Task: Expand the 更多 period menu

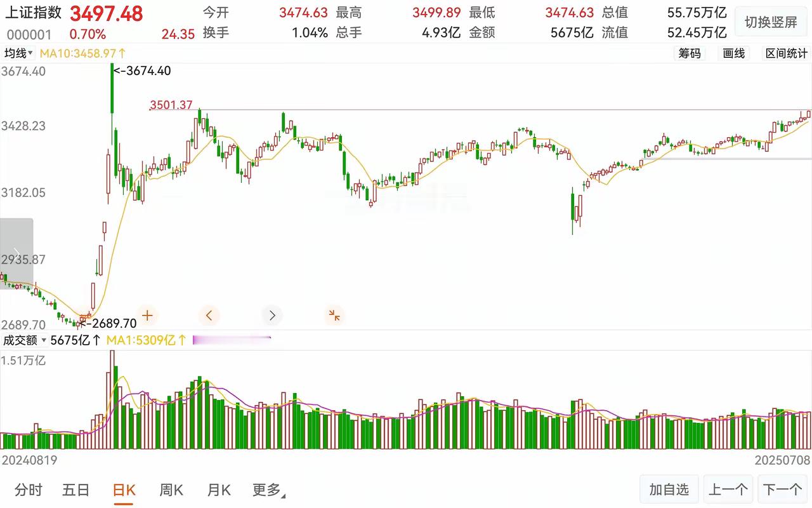Action: point(268,490)
